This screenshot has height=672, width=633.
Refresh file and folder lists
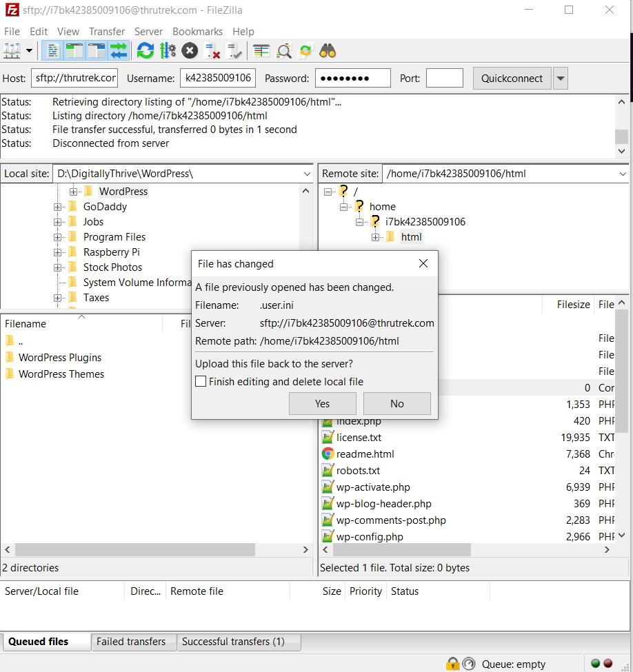145,51
